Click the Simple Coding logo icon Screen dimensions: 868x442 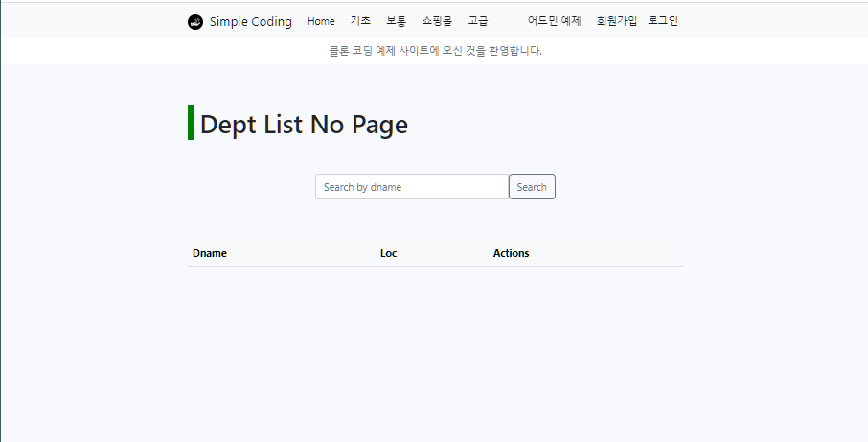(x=195, y=22)
